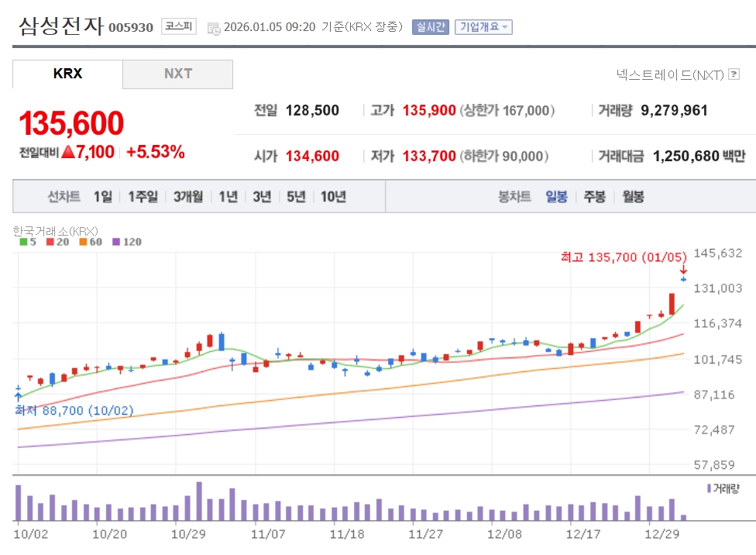The image size is (756, 555).
Task: Show the 주봉 weekly candle chart
Action: tap(594, 197)
